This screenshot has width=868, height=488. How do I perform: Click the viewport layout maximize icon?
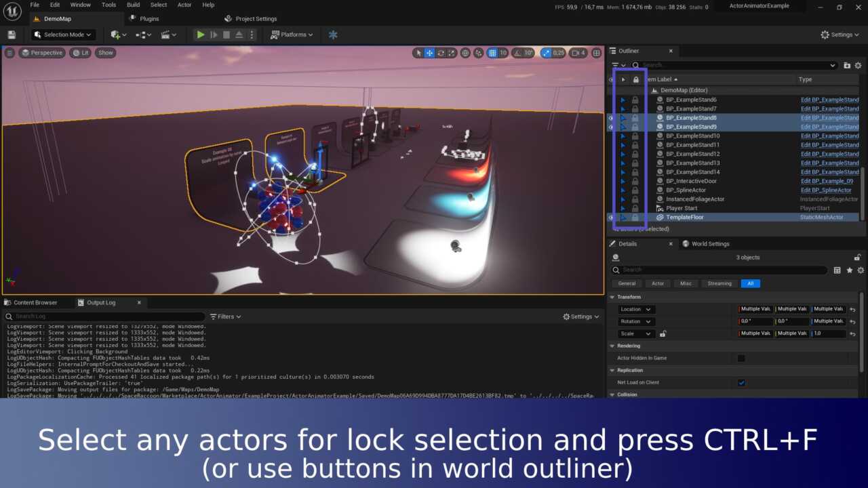597,53
